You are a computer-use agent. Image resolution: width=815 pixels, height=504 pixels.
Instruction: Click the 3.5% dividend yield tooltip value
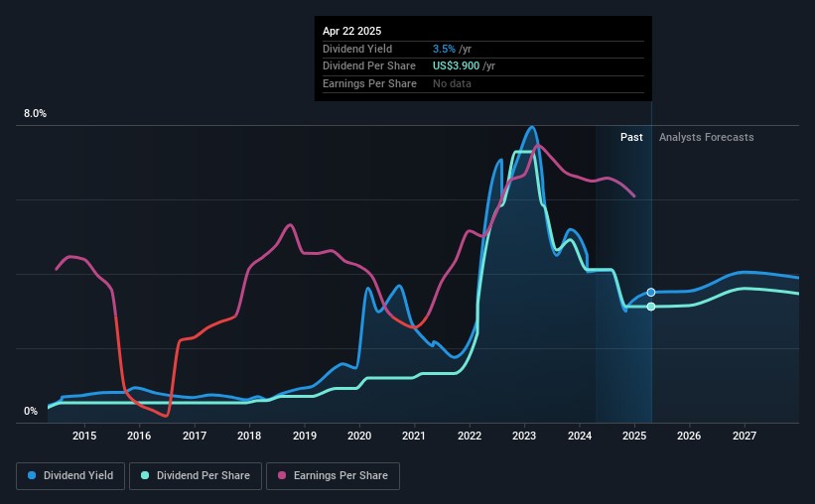pos(444,49)
